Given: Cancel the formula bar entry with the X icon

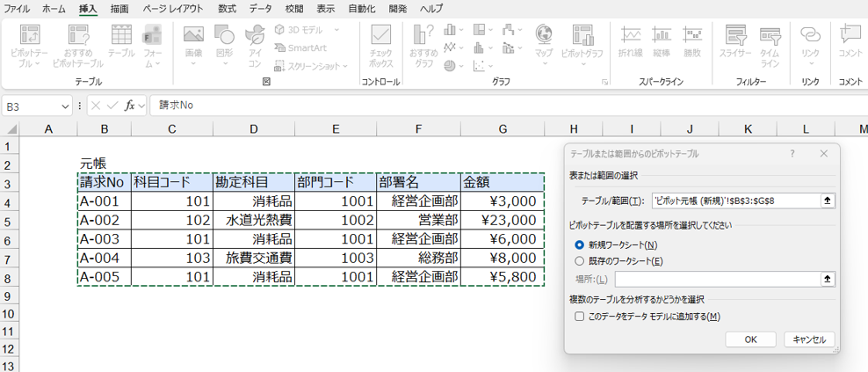Looking at the screenshot, I should [97, 106].
